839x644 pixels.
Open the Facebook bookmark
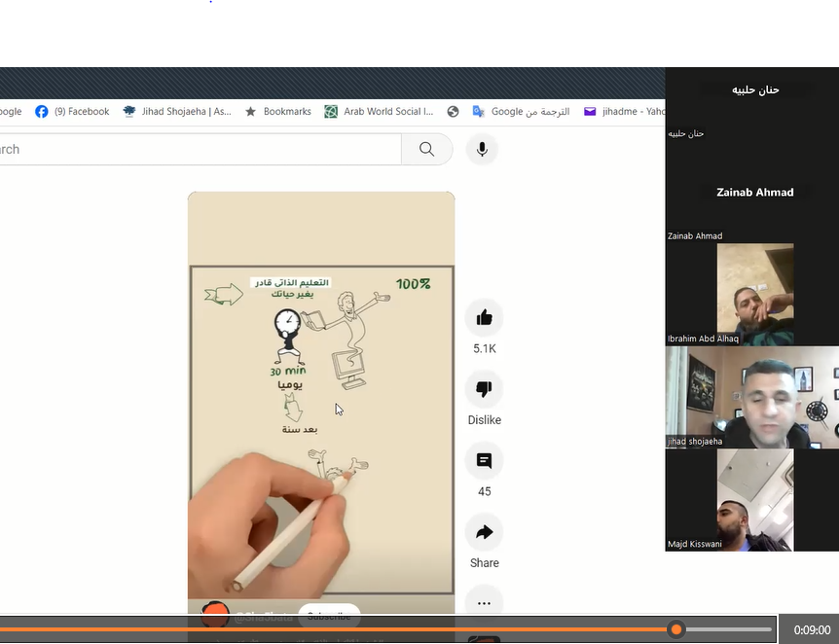[x=72, y=111]
